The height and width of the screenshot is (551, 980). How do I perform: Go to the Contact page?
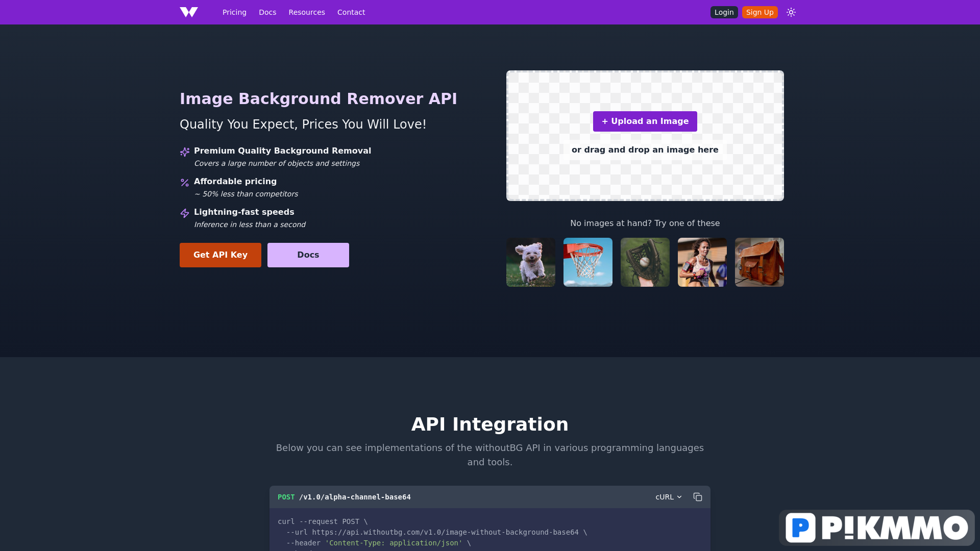[x=351, y=12]
